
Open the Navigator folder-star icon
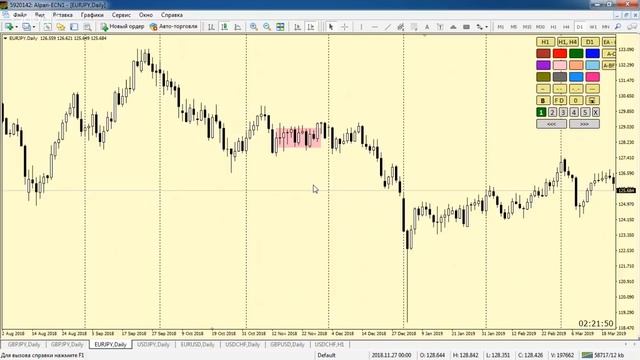tap(61, 27)
